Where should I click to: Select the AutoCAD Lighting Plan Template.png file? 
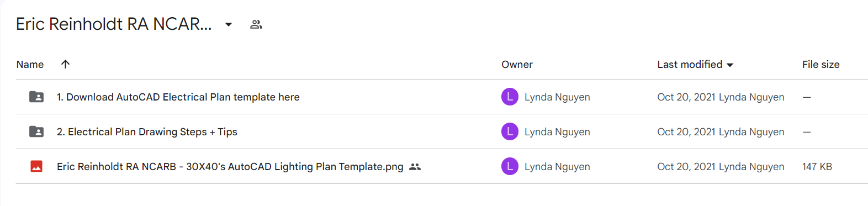pos(230,167)
